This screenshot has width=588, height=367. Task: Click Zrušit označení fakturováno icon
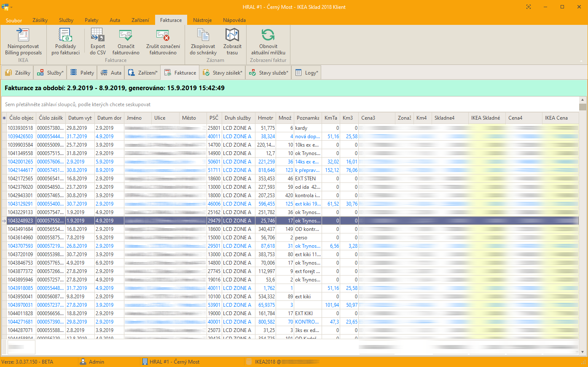[163, 35]
